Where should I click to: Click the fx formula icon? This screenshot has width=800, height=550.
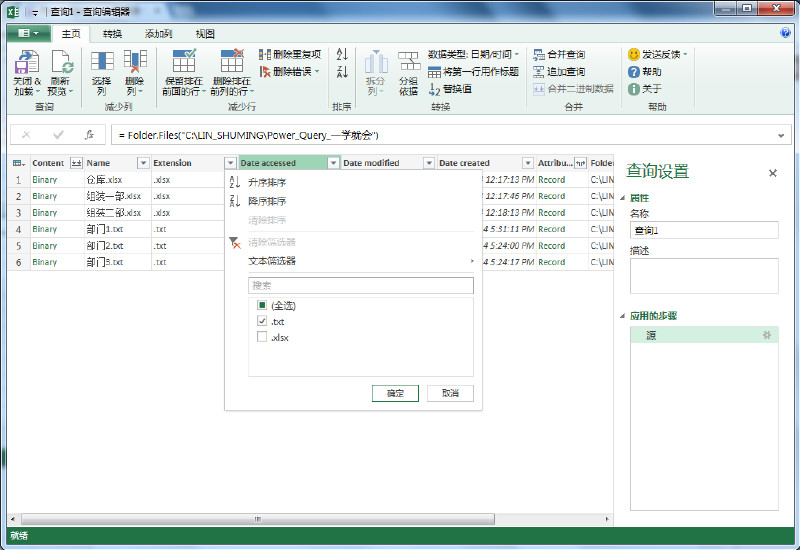click(89, 135)
